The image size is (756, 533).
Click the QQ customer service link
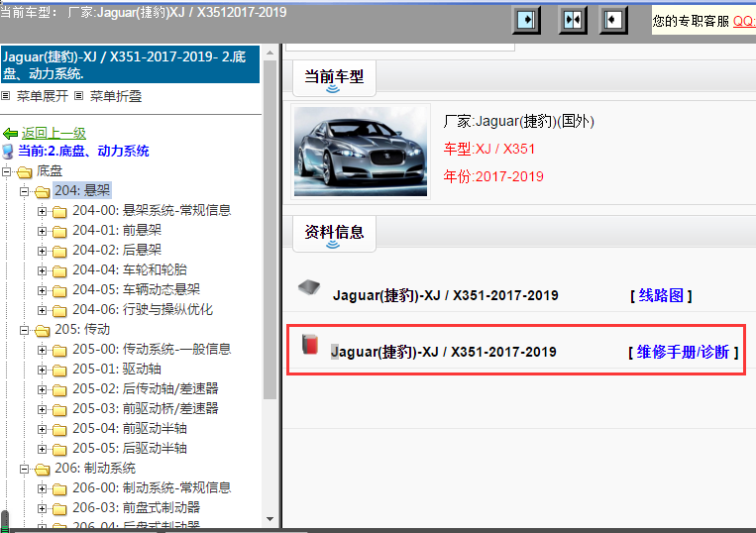click(x=744, y=21)
